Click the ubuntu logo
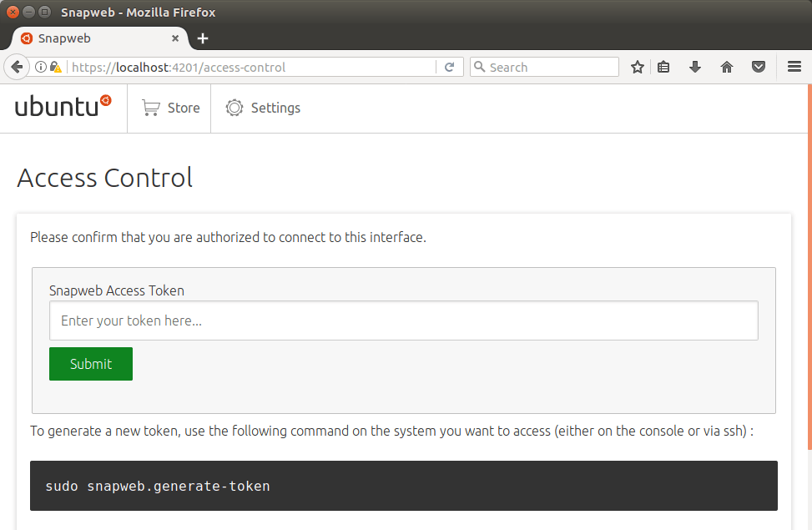The height and width of the screenshot is (530, 812). tap(63, 106)
